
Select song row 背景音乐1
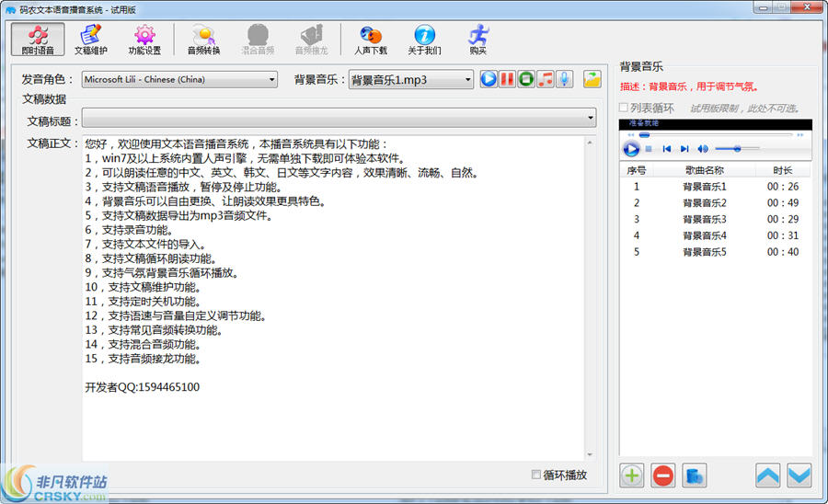716,187
